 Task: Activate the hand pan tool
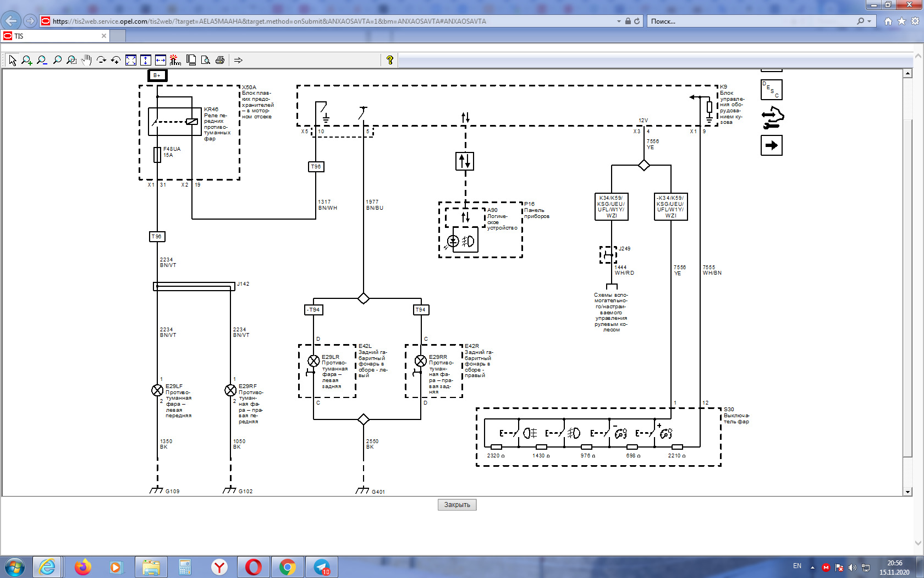[86, 60]
